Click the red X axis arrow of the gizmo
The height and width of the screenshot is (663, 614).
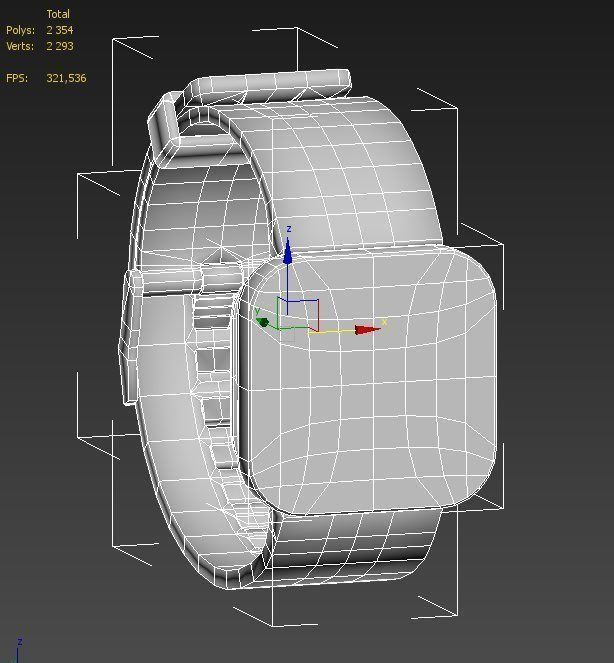pos(368,330)
